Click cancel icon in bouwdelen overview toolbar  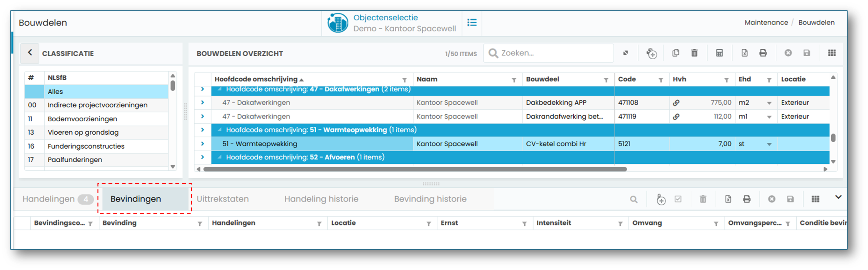[x=788, y=53]
